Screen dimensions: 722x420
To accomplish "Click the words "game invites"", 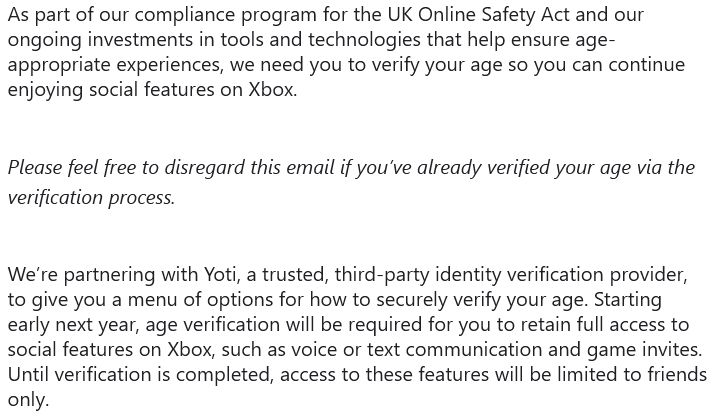I will (x=645, y=350).
